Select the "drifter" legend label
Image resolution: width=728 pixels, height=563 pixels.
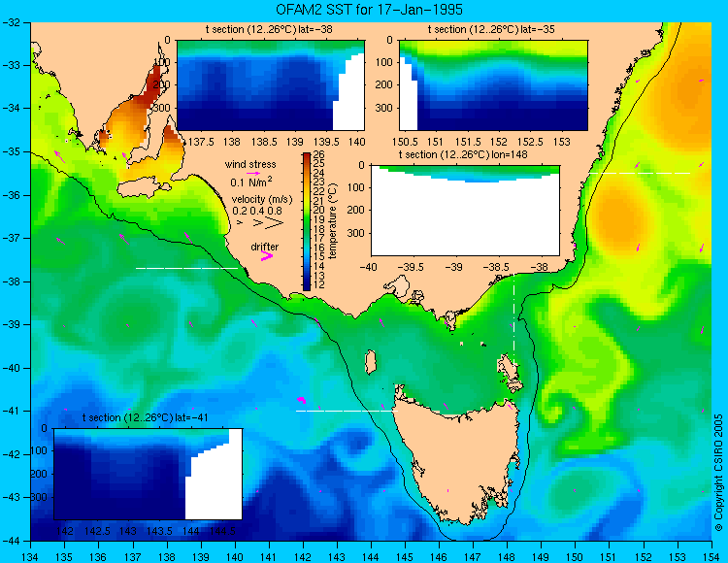pyautogui.click(x=265, y=247)
